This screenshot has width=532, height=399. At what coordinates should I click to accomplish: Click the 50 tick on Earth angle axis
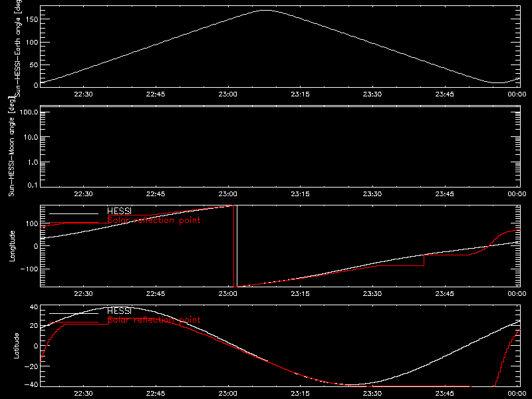34,65
